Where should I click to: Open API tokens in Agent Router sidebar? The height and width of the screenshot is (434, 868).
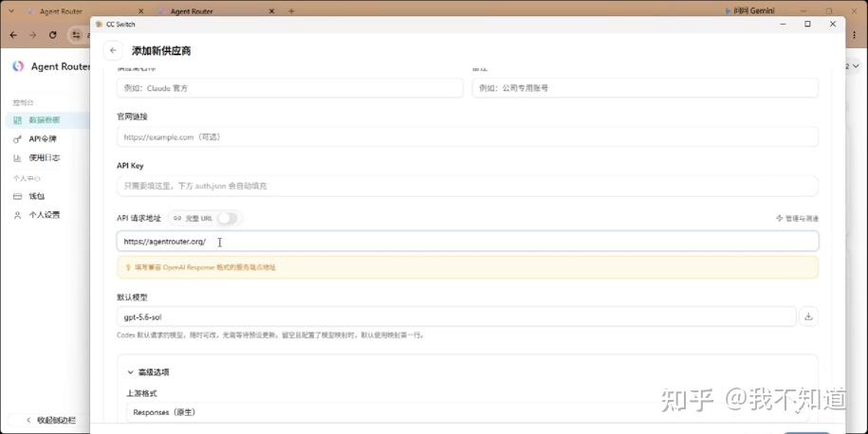(42, 138)
